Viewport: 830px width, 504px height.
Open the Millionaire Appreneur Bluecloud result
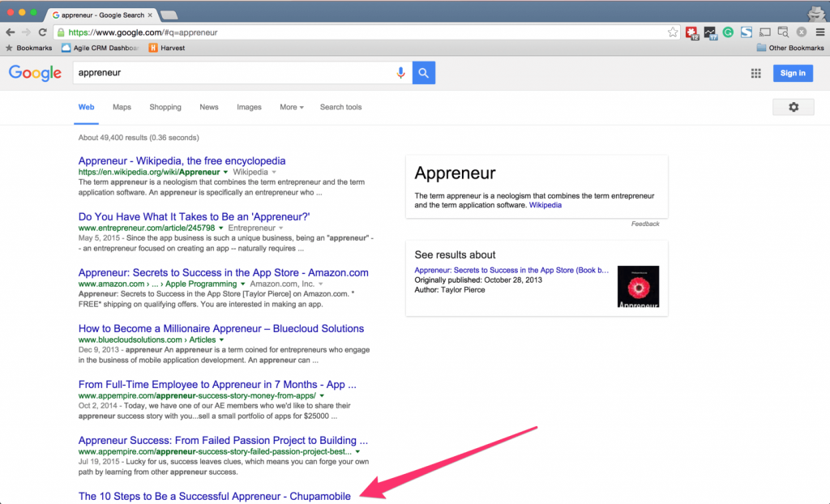point(221,328)
